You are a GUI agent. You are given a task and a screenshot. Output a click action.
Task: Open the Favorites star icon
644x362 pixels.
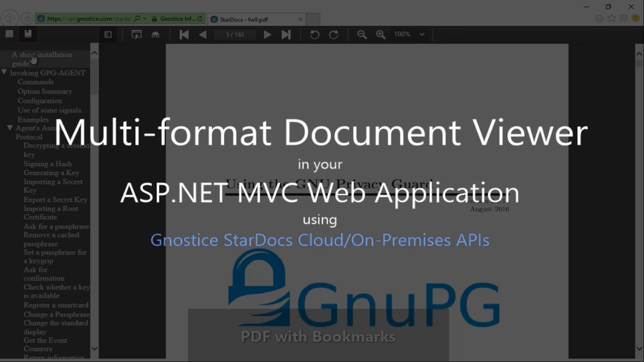(611, 18)
